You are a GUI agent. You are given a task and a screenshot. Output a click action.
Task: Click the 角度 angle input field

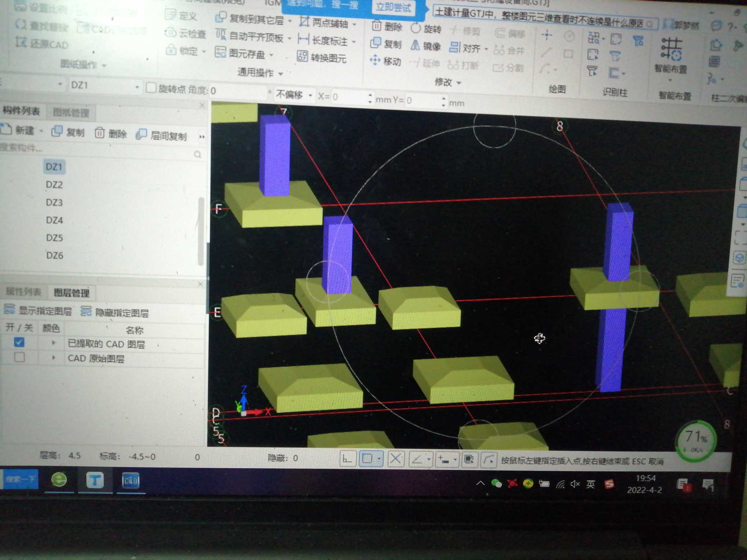238,91
